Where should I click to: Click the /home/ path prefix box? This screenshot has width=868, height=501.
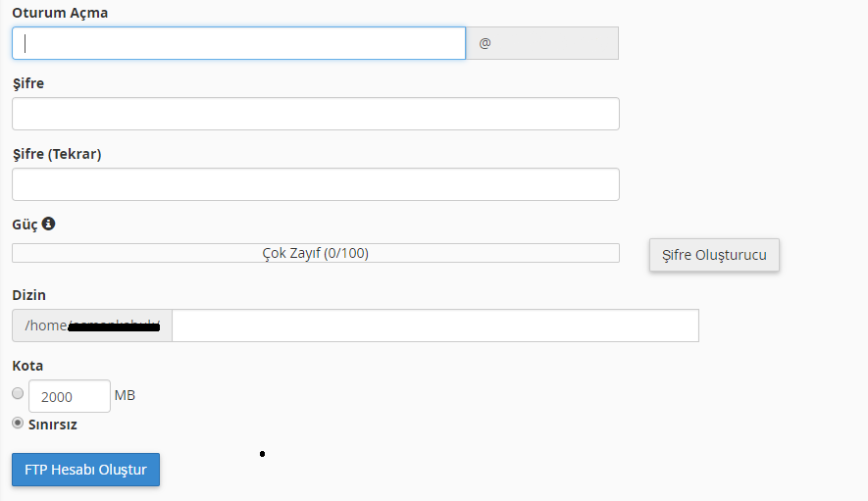[x=92, y=326]
